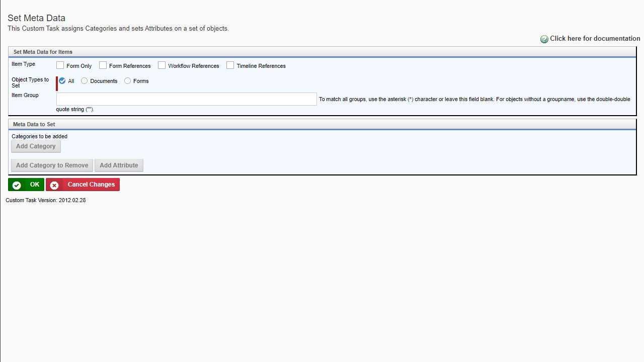
Task: Click the Object Types to Set label
Action: pyautogui.click(x=31, y=82)
